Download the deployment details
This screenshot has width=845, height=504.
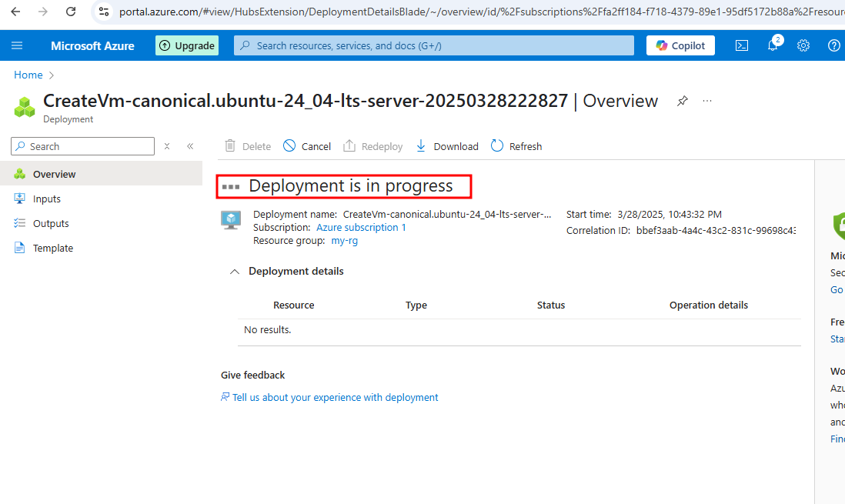tap(447, 146)
